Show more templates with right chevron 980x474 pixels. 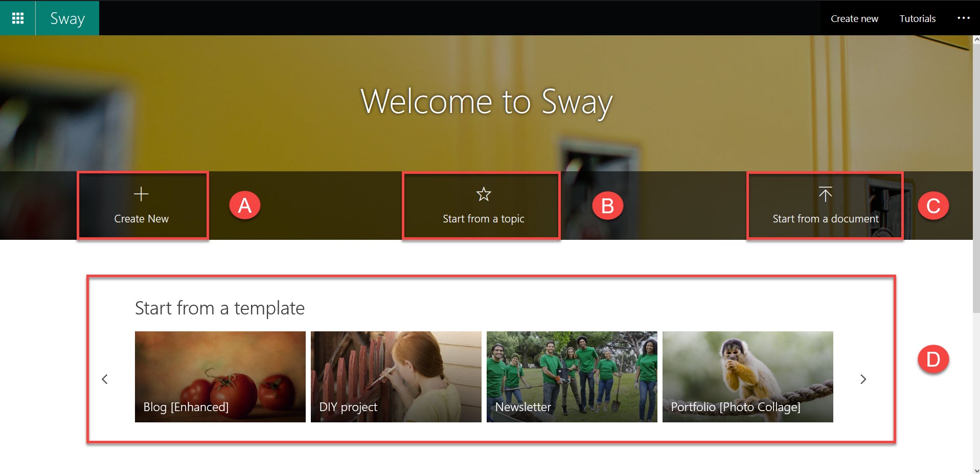click(x=863, y=379)
